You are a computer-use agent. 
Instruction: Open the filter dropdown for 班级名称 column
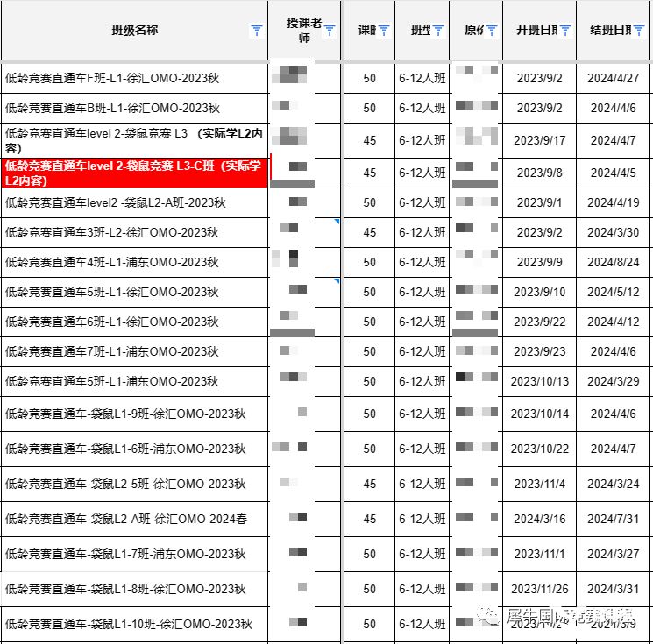coord(256,31)
